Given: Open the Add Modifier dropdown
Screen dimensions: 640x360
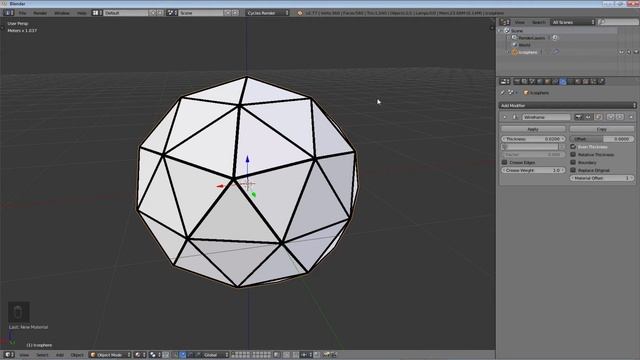Looking at the screenshot, I should [x=568, y=105].
